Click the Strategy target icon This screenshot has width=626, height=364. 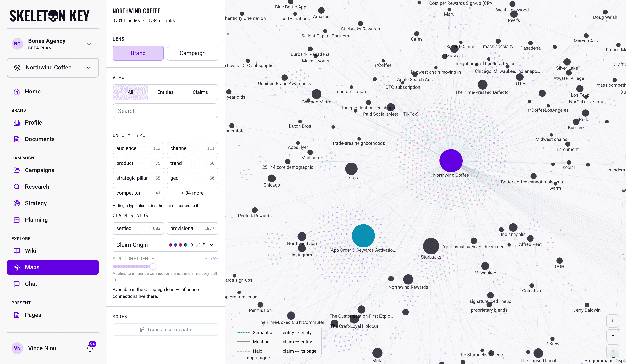click(x=17, y=203)
